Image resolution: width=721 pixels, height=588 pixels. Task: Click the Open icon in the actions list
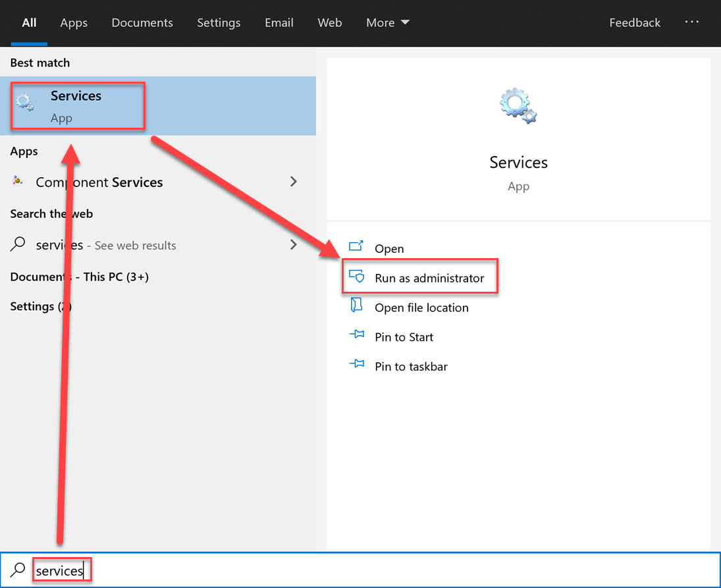[356, 248]
